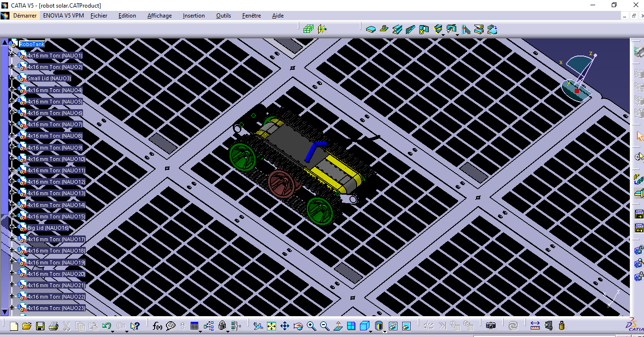Activate Fly mode airplane icon
644x337 pixels.
pos(258,326)
